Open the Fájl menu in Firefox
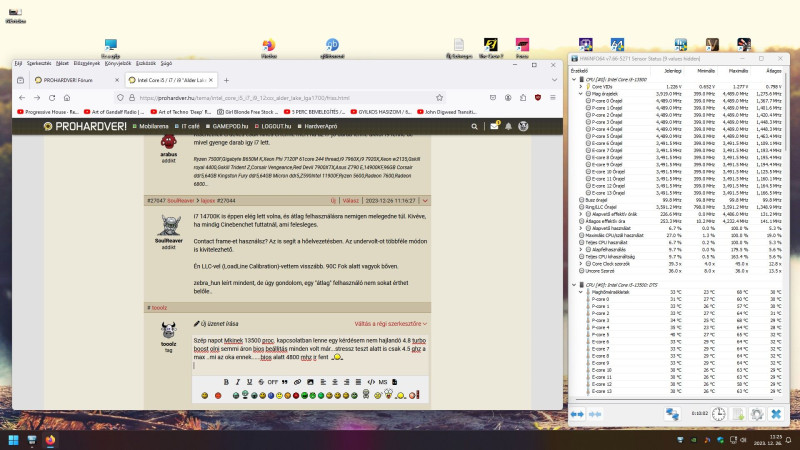The width and height of the screenshot is (800, 450). click(18, 64)
